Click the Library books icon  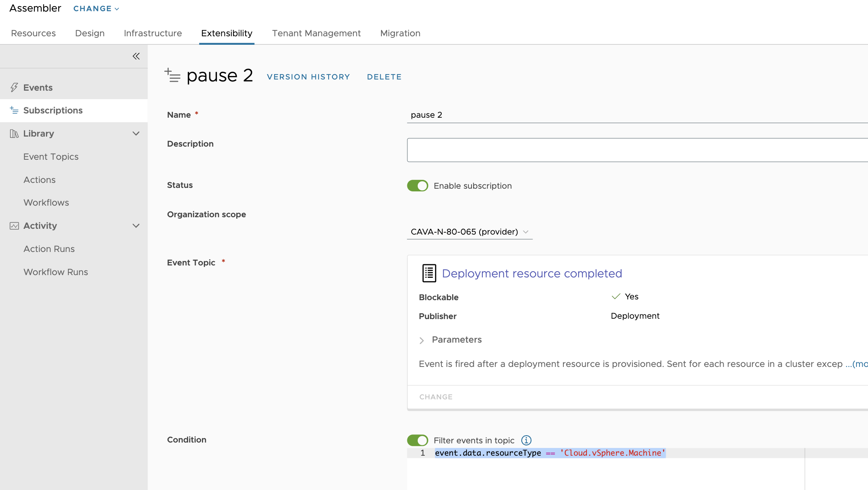[14, 133]
